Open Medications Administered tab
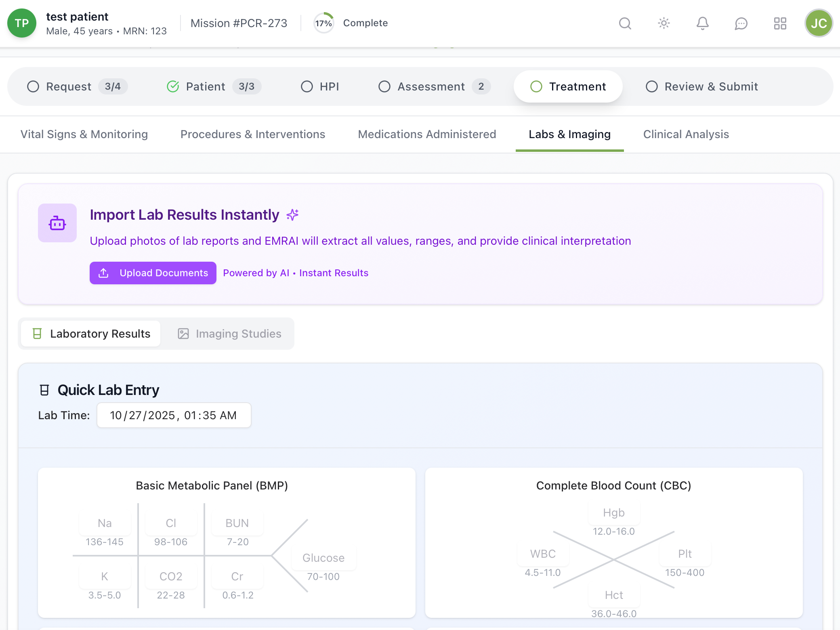Viewport: 840px width, 630px height. (427, 134)
